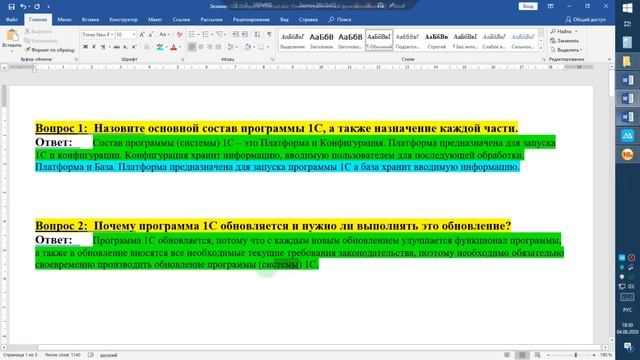Apply text highlight color marker
640x360 pixels.
[x=160, y=47]
